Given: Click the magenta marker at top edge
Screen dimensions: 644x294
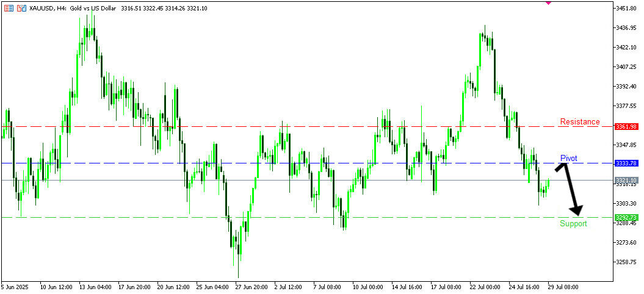Looking at the screenshot, I should 548,2.
